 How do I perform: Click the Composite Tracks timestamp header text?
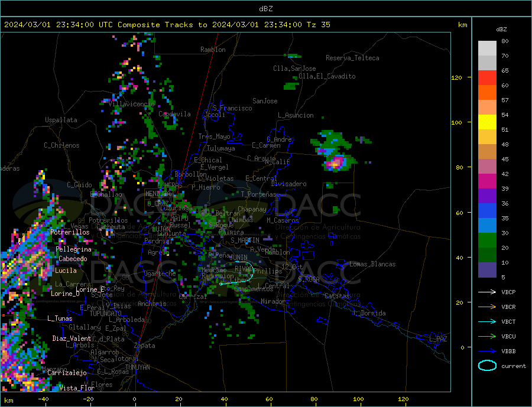tap(167, 25)
